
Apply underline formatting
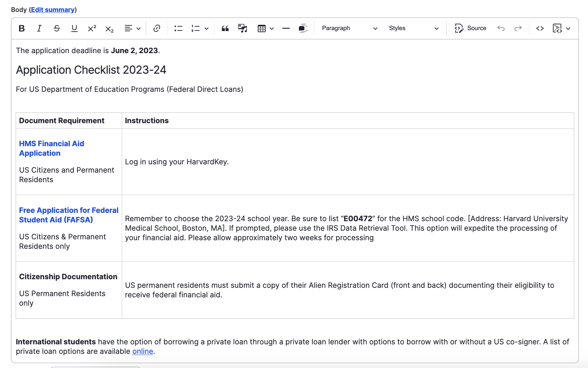coord(74,28)
